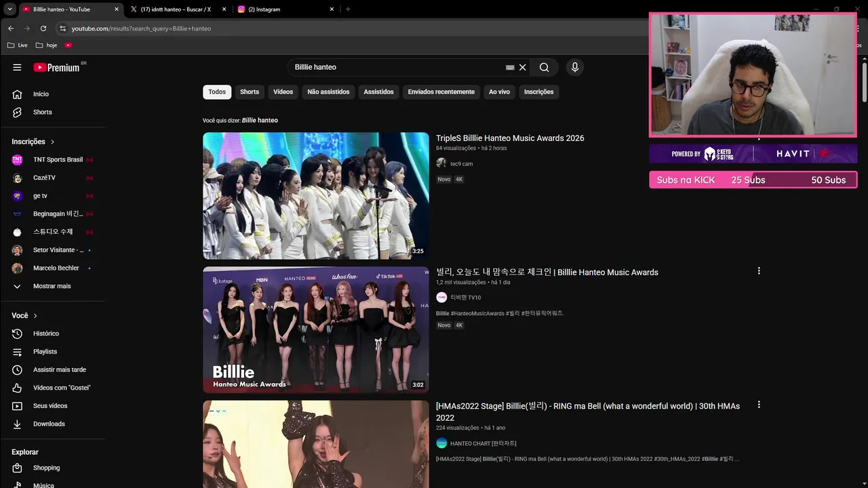
Task: Expand the Inscrições section chevron
Action: (x=52, y=142)
